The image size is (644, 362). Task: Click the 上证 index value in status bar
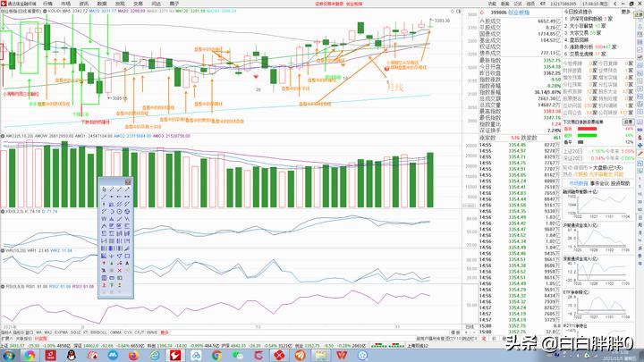(17, 346)
